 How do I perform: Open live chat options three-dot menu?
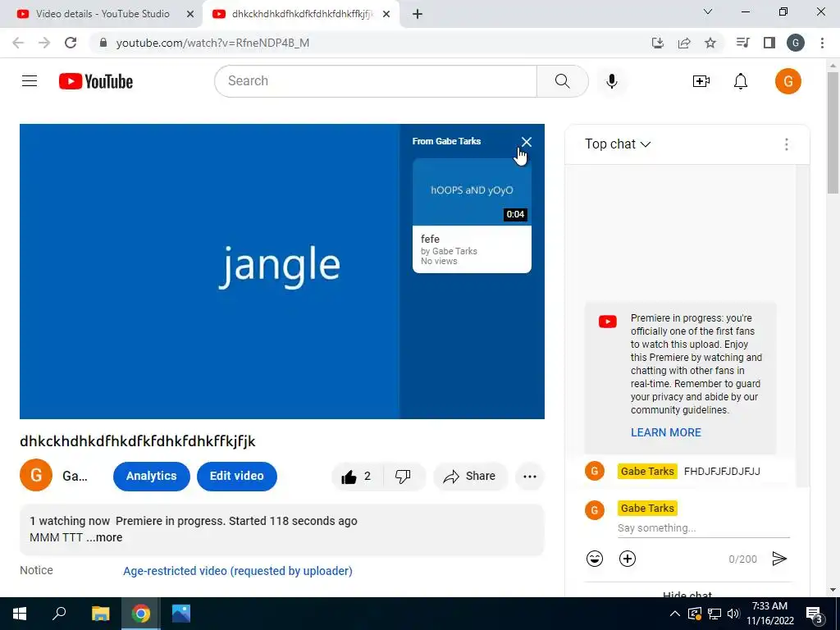(786, 144)
